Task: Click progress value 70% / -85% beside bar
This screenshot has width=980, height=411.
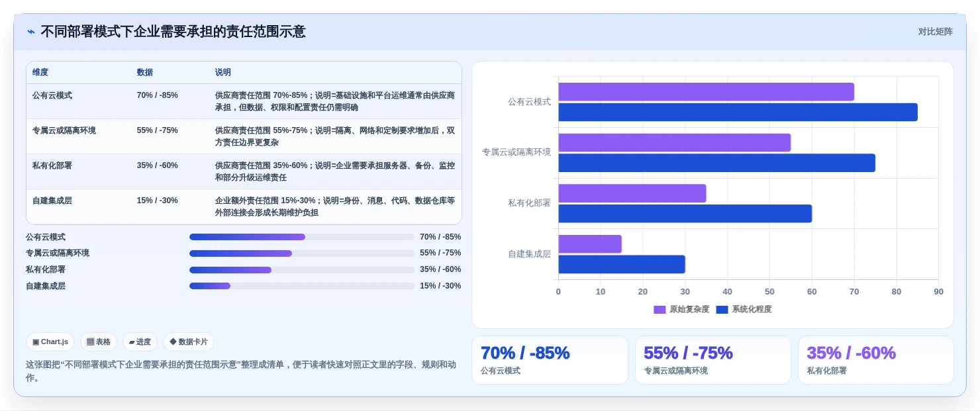Action: tap(440, 237)
